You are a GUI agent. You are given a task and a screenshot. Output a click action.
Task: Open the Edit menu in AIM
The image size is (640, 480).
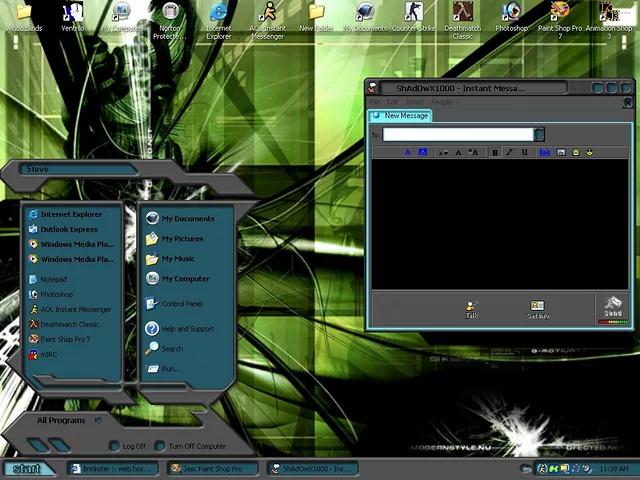[392, 102]
